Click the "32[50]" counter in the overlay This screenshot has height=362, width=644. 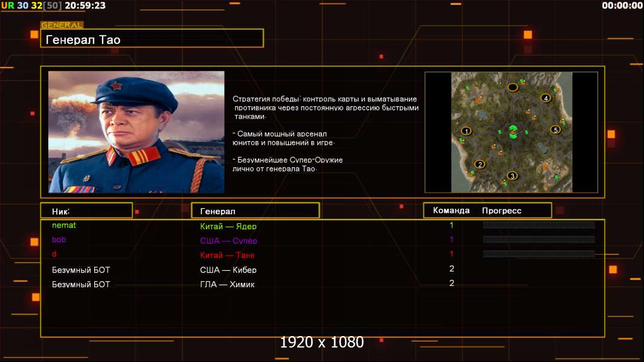tap(46, 5)
